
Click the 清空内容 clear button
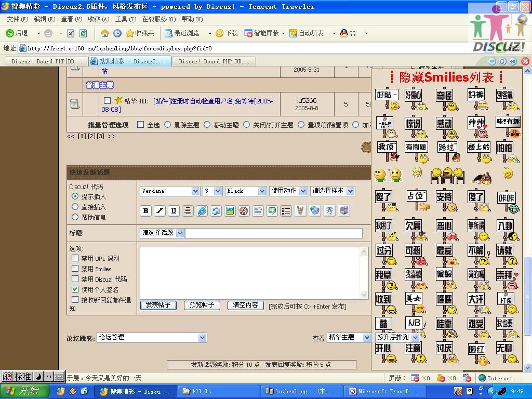(x=245, y=305)
